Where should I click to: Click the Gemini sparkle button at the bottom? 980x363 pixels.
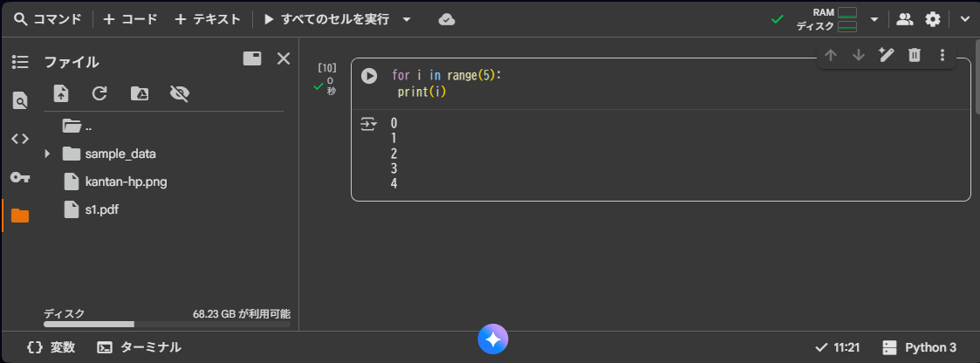tap(492, 340)
